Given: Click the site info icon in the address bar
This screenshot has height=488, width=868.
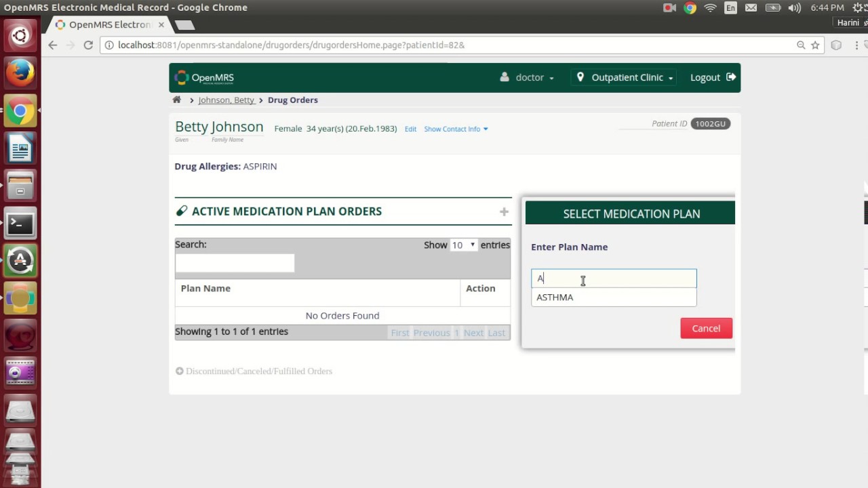Looking at the screenshot, I should [x=110, y=45].
